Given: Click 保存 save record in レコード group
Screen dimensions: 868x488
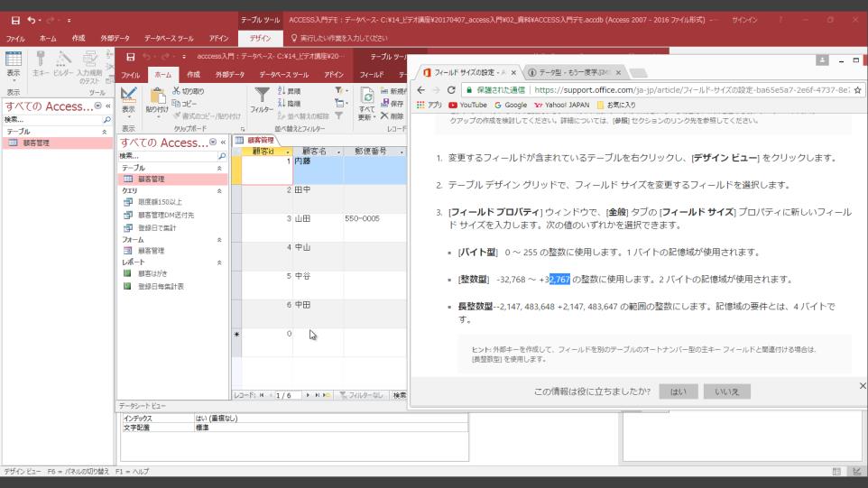Looking at the screenshot, I should (392, 104).
